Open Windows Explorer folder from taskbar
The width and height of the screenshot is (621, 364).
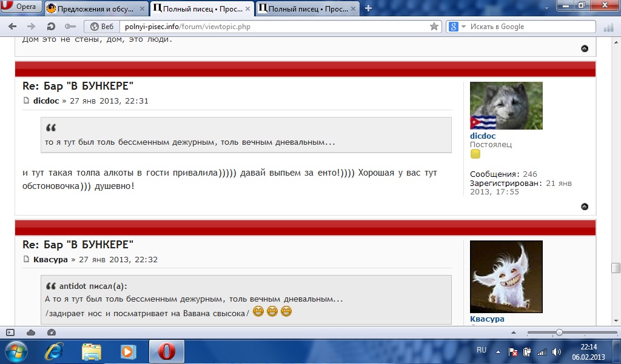91,351
